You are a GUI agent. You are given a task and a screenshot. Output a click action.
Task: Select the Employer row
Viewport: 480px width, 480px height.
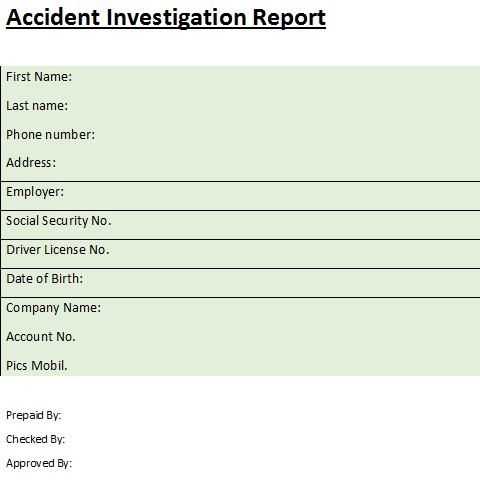pos(241,196)
